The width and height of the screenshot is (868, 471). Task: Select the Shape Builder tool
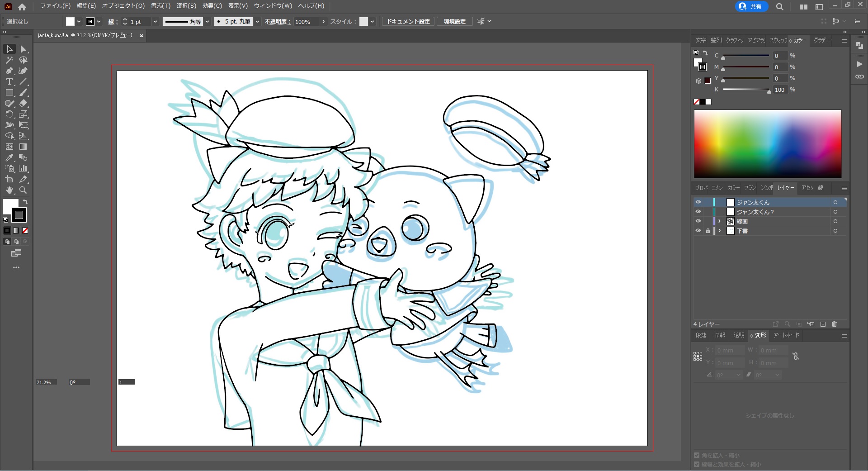pos(9,136)
